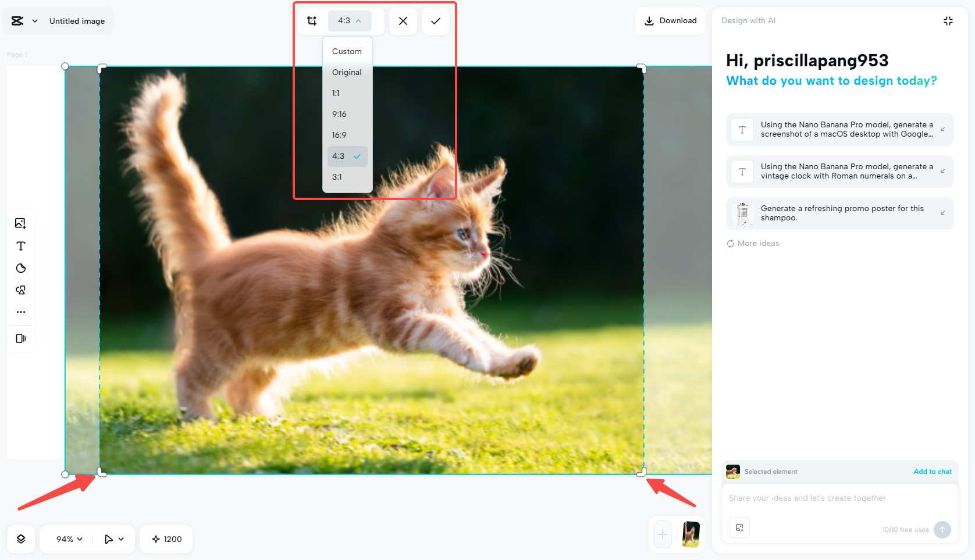Screen dimensions: 975x560
Task: Open the cursor tool dropdown
Action: [113, 538]
